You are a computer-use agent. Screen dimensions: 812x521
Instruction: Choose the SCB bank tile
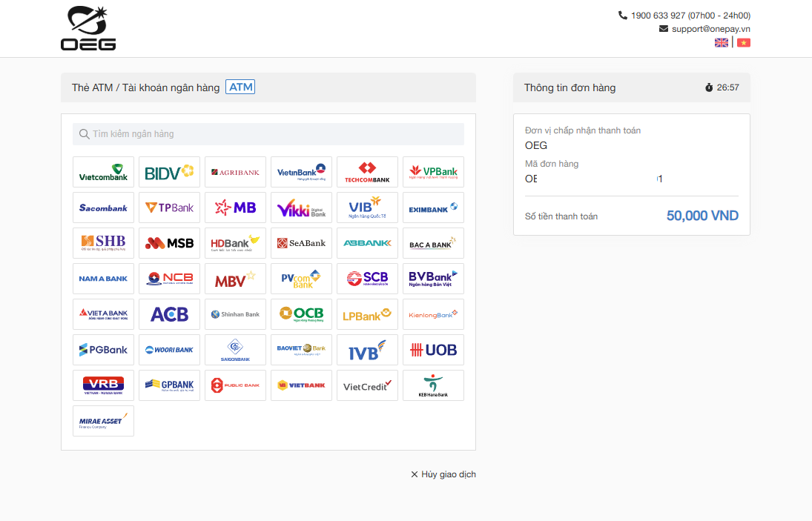click(x=368, y=279)
